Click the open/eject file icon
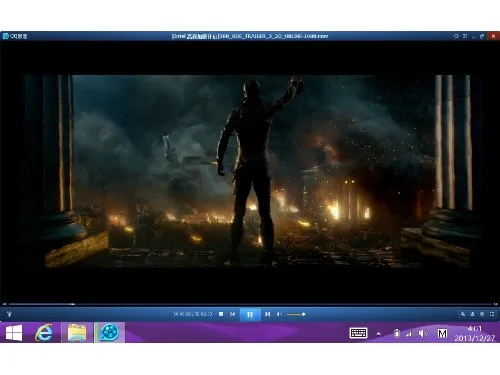 click(x=472, y=314)
